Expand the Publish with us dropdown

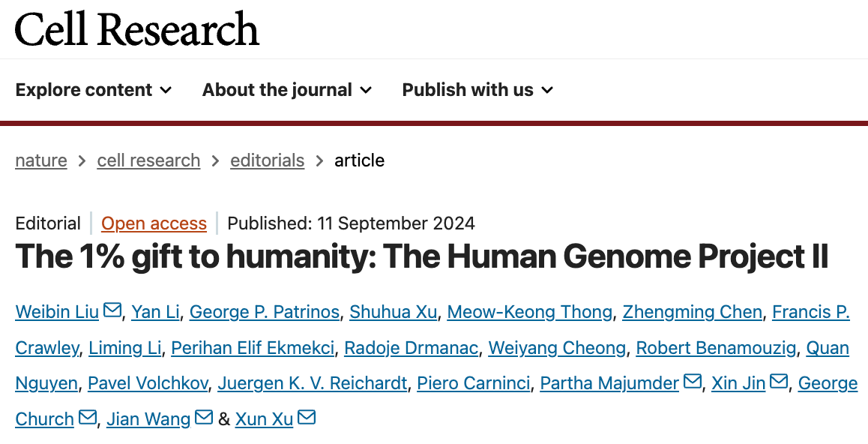pos(477,90)
